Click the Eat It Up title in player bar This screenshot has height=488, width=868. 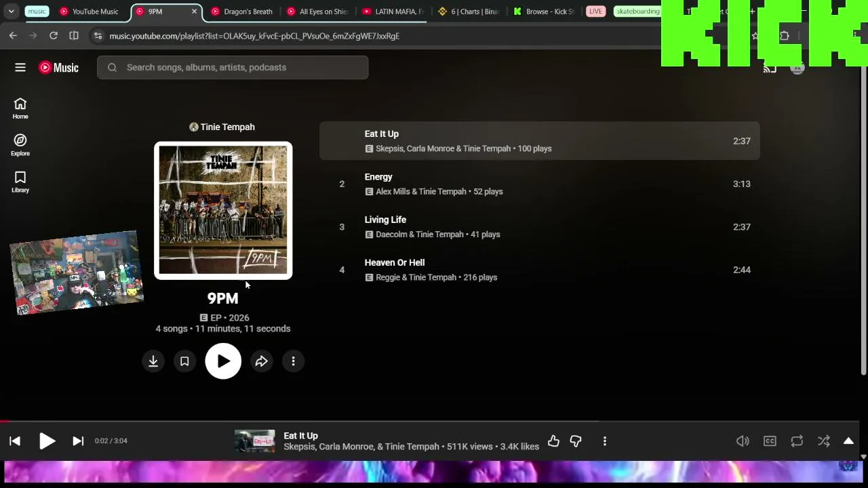click(x=300, y=436)
